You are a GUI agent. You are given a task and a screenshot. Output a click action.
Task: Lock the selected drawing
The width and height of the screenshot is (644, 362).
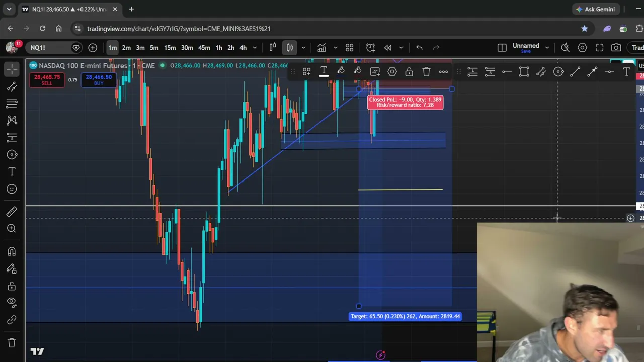[x=409, y=72]
